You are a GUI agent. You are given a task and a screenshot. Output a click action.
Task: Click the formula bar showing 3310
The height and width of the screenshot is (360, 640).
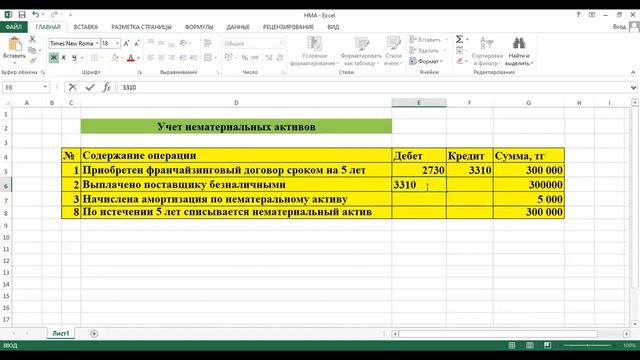[x=373, y=87]
